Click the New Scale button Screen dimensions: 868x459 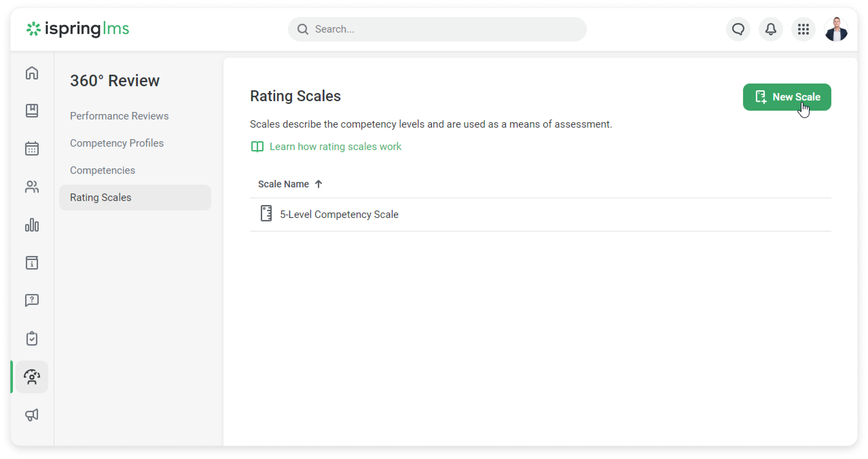click(x=787, y=97)
